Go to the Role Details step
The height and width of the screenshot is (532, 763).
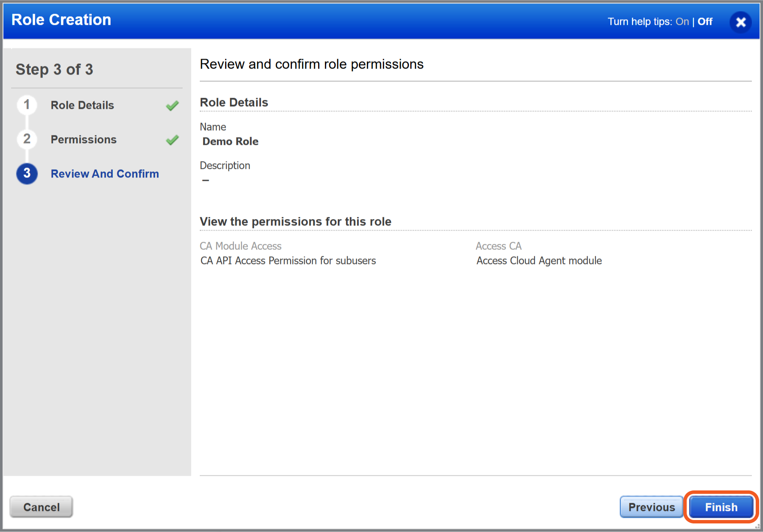82,105
